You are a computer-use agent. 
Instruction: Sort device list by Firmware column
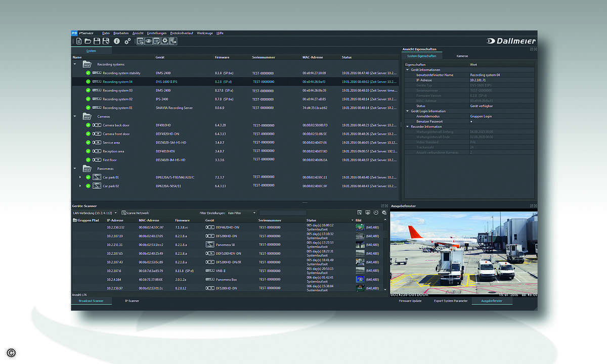click(x=222, y=57)
